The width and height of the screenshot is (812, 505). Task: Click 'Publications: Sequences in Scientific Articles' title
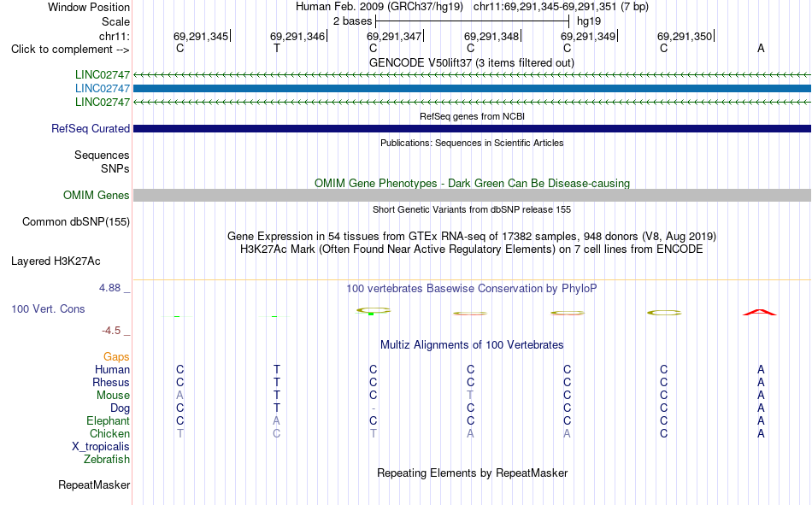(472, 143)
